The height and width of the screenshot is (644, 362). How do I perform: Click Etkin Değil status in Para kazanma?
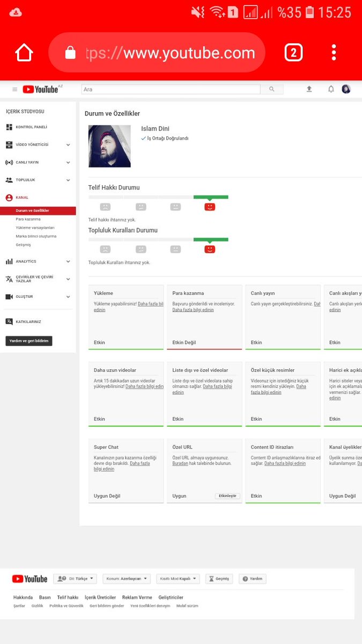[184, 342]
